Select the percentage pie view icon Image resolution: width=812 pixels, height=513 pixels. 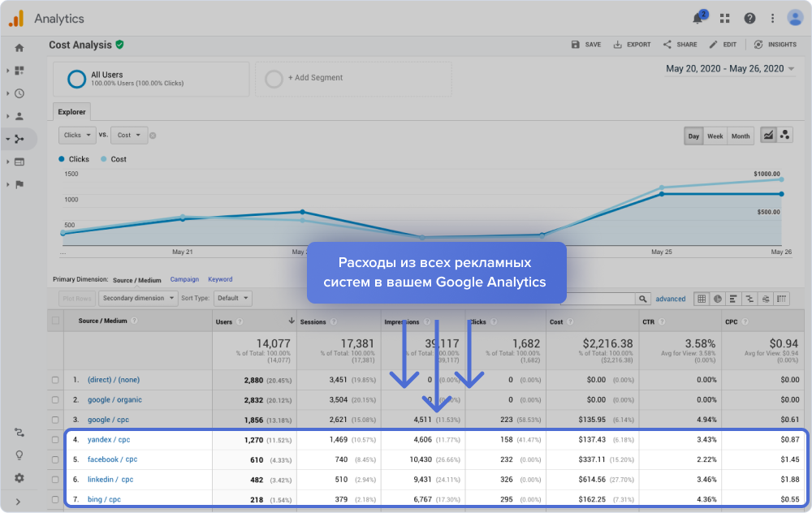(x=718, y=299)
